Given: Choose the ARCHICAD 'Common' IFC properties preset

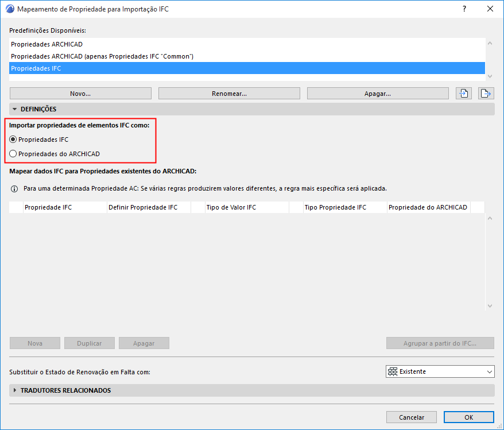Looking at the screenshot, I should point(247,56).
